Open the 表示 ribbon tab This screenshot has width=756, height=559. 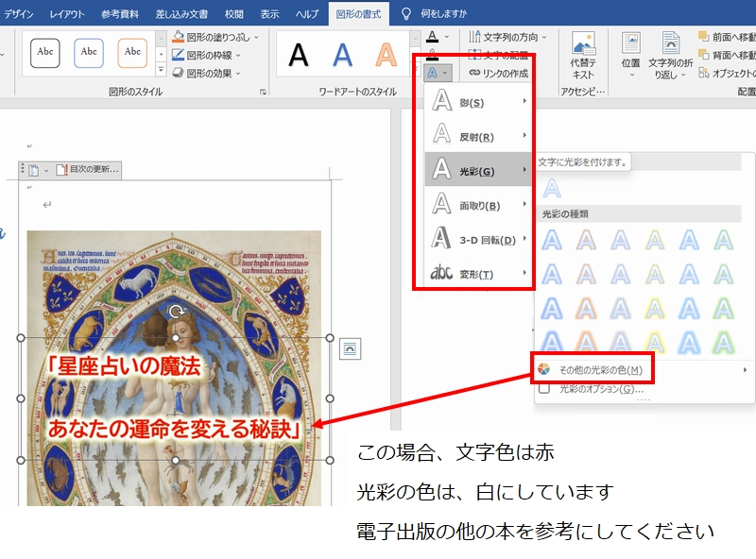pyautogui.click(x=269, y=14)
